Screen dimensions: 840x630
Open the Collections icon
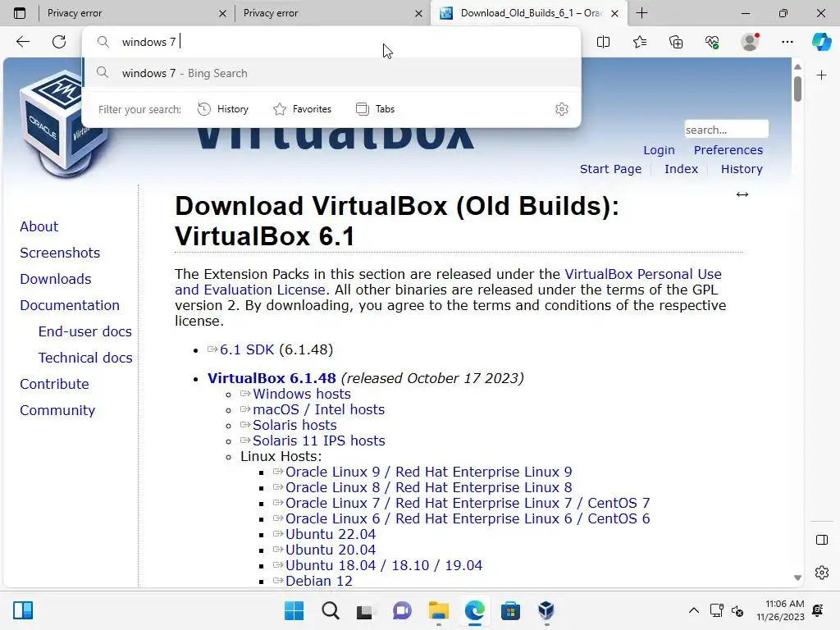[676, 42]
